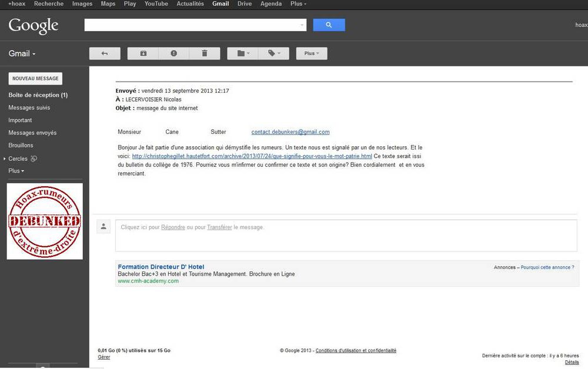Screen dimensions: 588x369
Task: Select Gmail in the top bar
Action: (220, 4)
